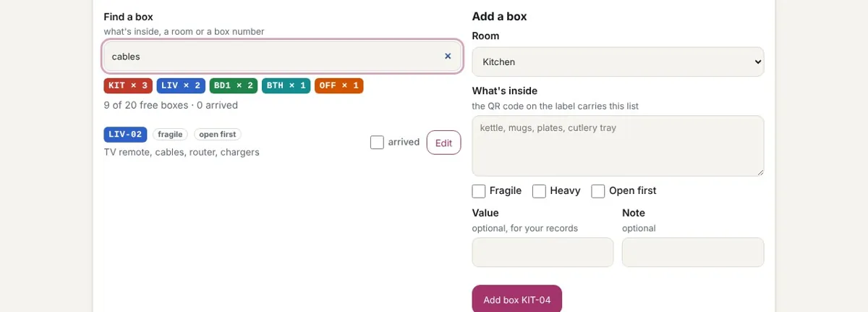Click the Add box KIT-04 button

pos(517,299)
